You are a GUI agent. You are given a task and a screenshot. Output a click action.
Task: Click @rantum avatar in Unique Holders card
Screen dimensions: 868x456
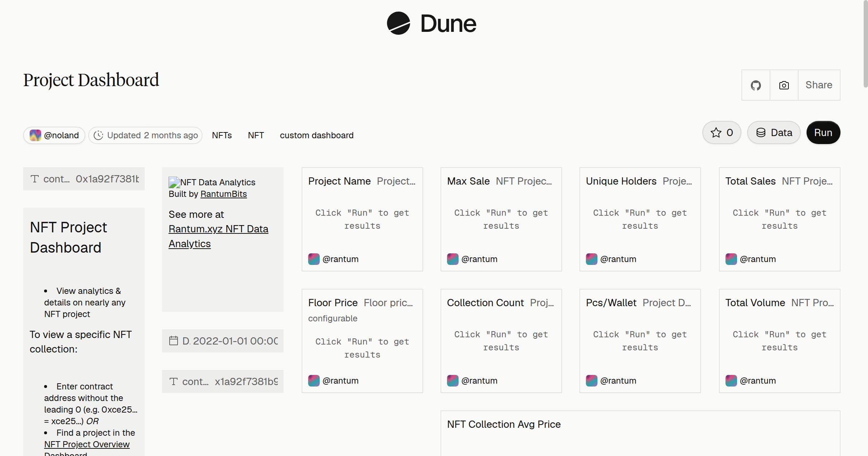click(592, 259)
